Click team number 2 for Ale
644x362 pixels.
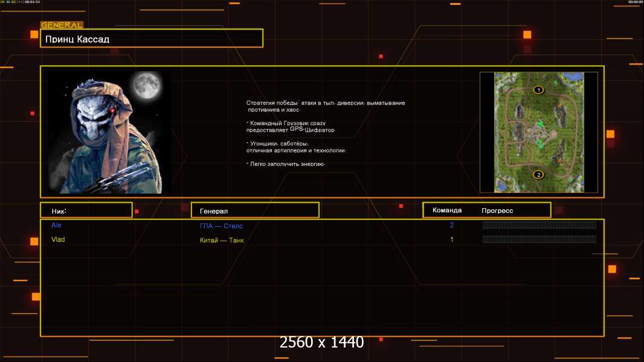click(x=452, y=225)
